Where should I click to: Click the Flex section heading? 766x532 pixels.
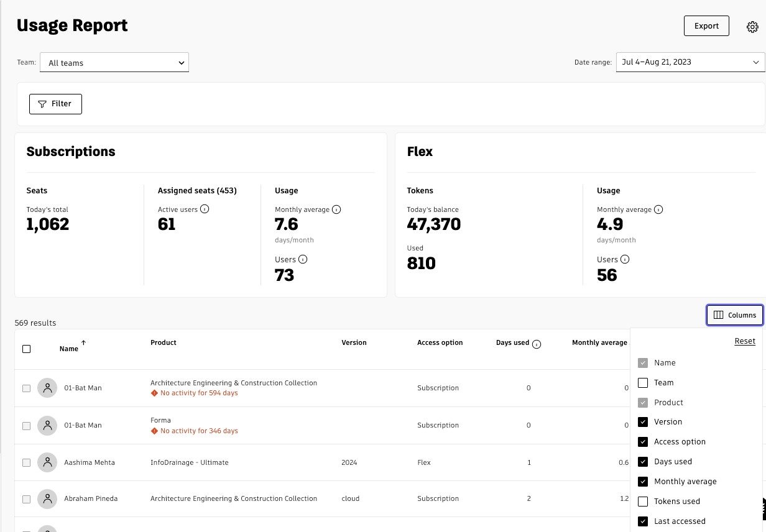point(420,151)
